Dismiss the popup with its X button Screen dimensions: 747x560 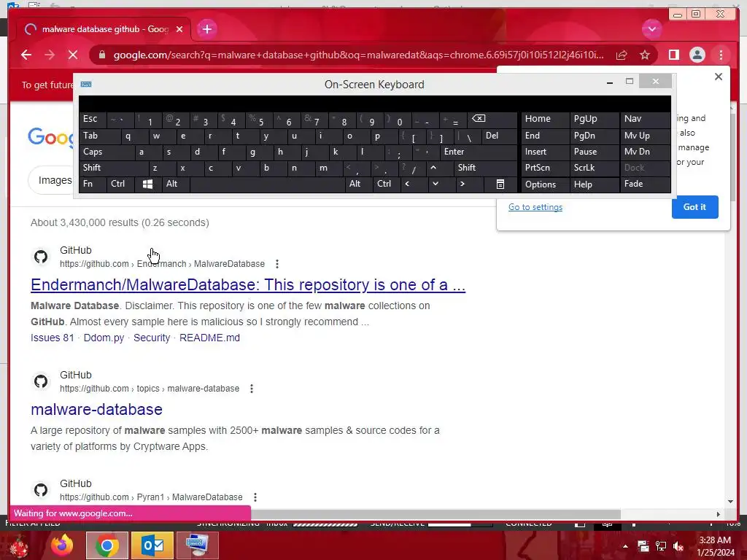coord(719,77)
